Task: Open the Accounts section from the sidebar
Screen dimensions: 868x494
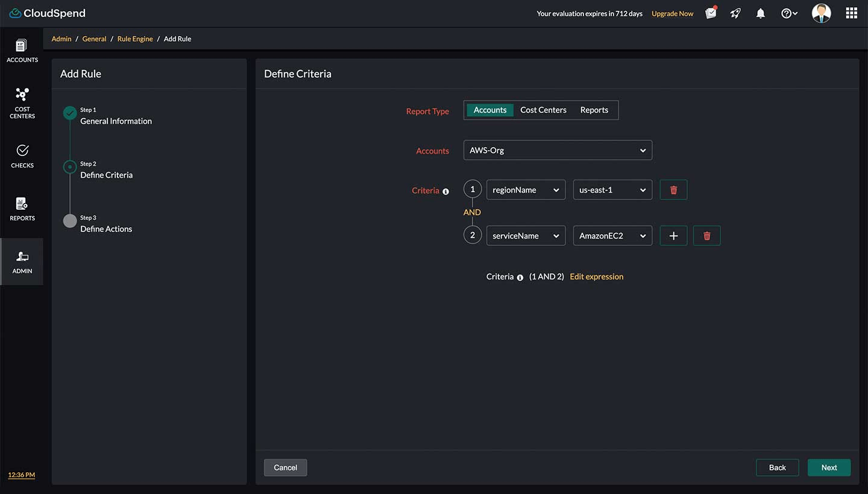Action: [x=22, y=49]
